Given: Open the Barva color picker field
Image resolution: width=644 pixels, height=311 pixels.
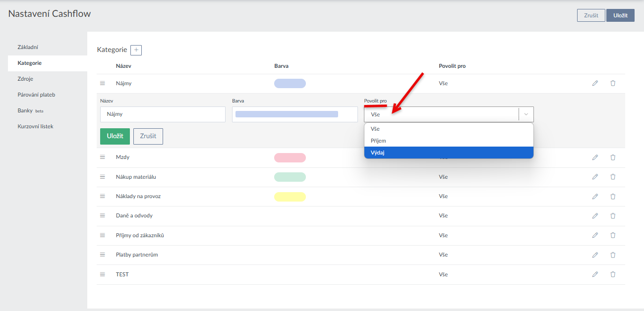Looking at the screenshot, I should 294,114.
